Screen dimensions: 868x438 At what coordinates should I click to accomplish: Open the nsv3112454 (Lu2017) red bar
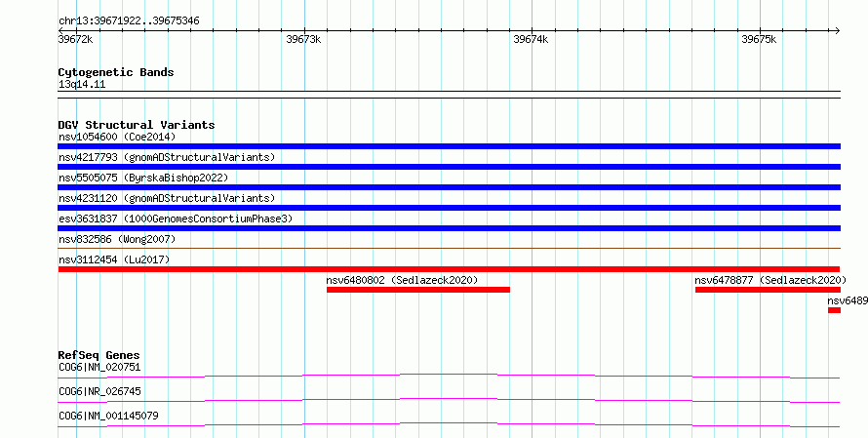pos(449,269)
